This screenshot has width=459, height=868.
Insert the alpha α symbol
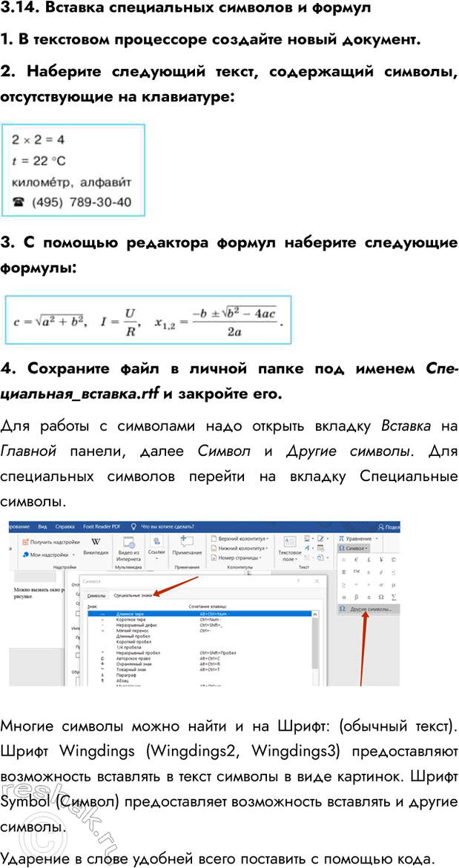344,597
